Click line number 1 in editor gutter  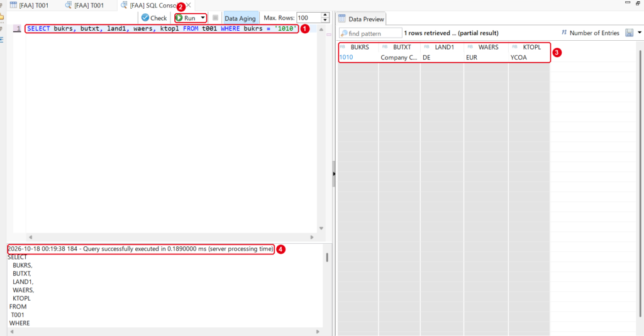pos(18,29)
